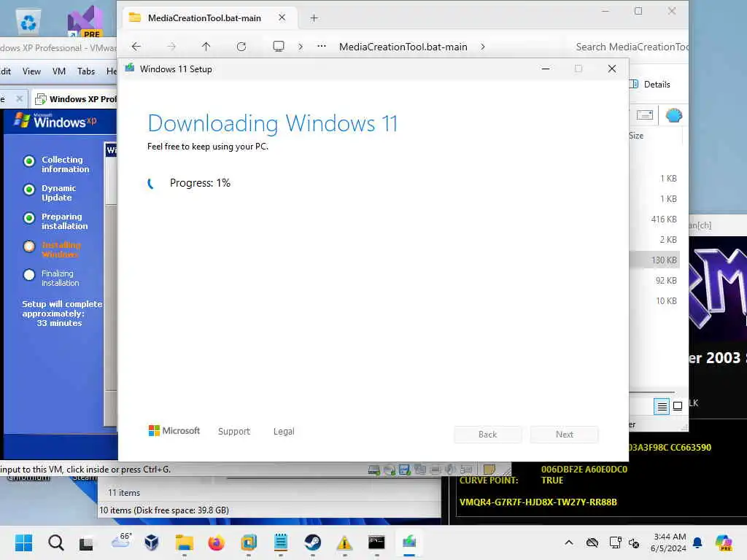Click the Back button in Setup
Viewport: 747px width, 560px height.
(x=487, y=435)
